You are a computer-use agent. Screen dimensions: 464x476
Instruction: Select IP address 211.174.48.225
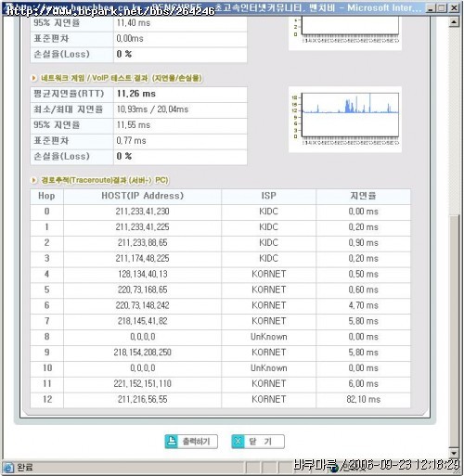pyautogui.click(x=142, y=258)
